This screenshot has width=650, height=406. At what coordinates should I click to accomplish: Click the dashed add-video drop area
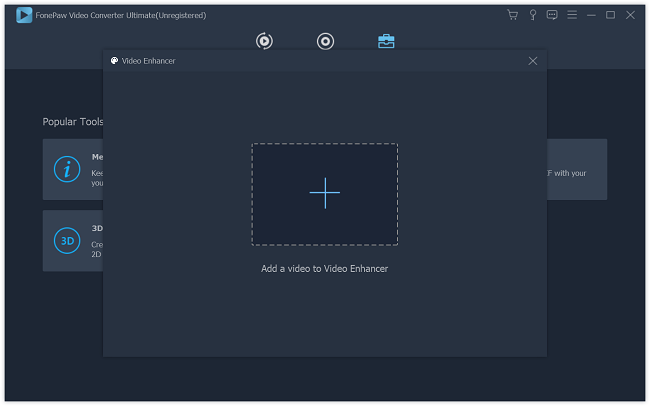click(x=325, y=194)
